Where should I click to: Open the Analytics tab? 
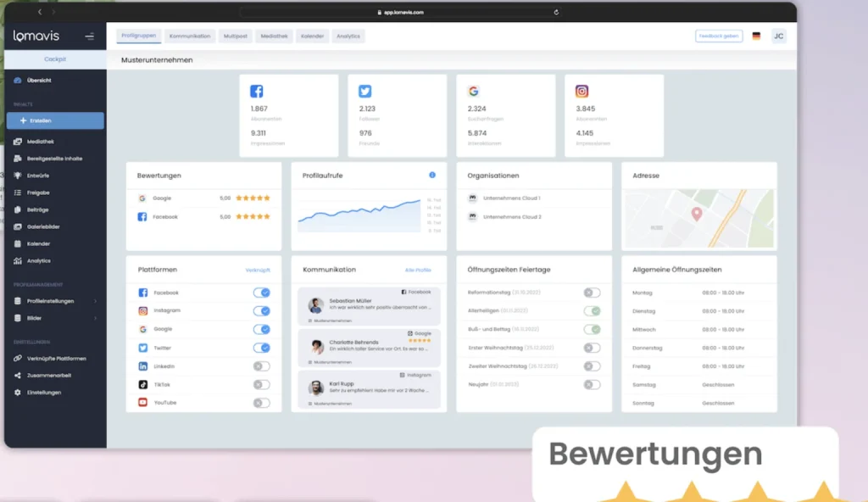(348, 36)
